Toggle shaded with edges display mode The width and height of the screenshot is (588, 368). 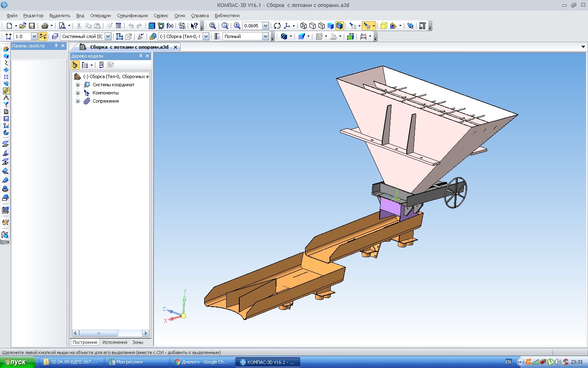tap(339, 26)
